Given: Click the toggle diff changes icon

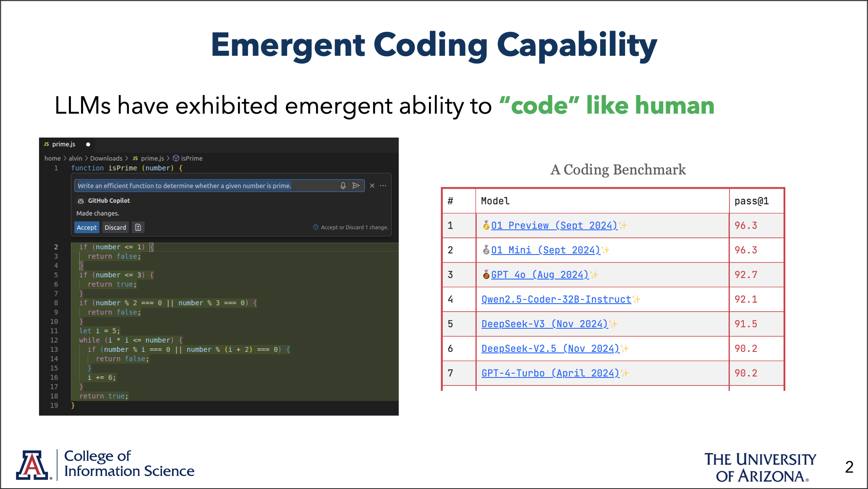Looking at the screenshot, I should (138, 227).
